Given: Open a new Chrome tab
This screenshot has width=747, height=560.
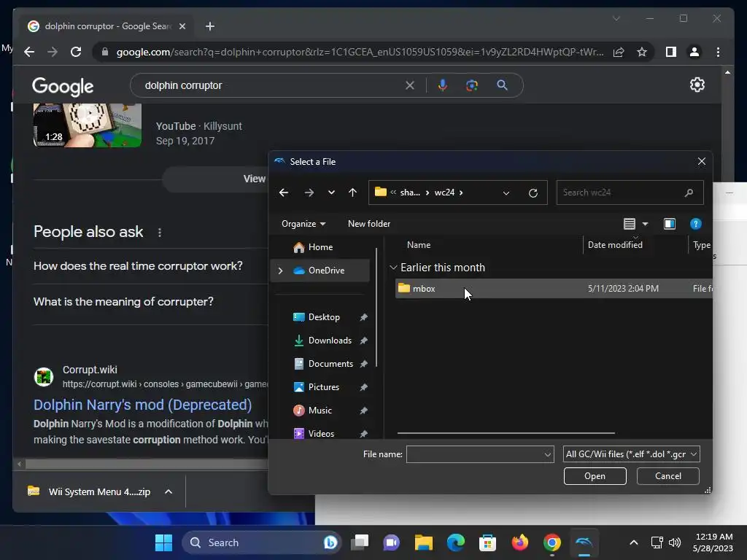Looking at the screenshot, I should coord(210,26).
